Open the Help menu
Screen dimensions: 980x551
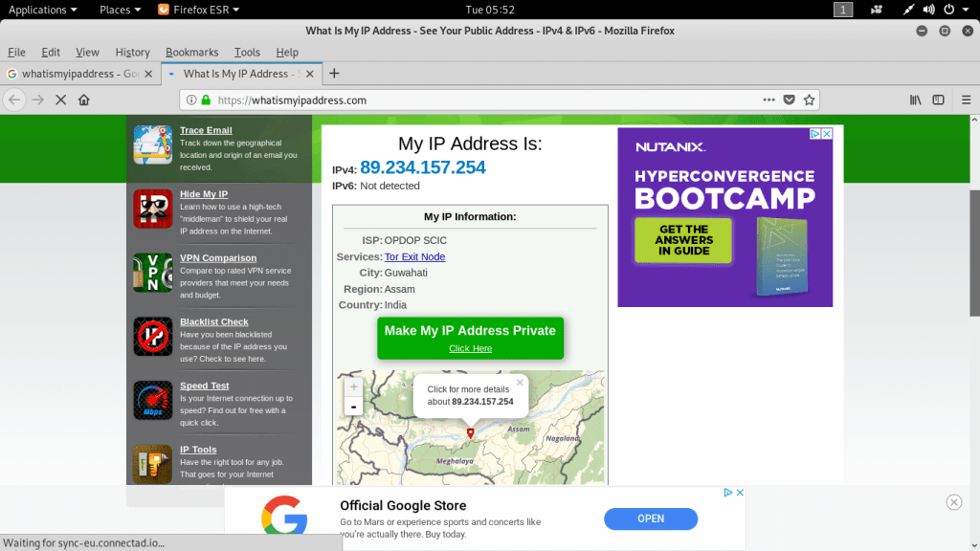pyautogui.click(x=287, y=53)
